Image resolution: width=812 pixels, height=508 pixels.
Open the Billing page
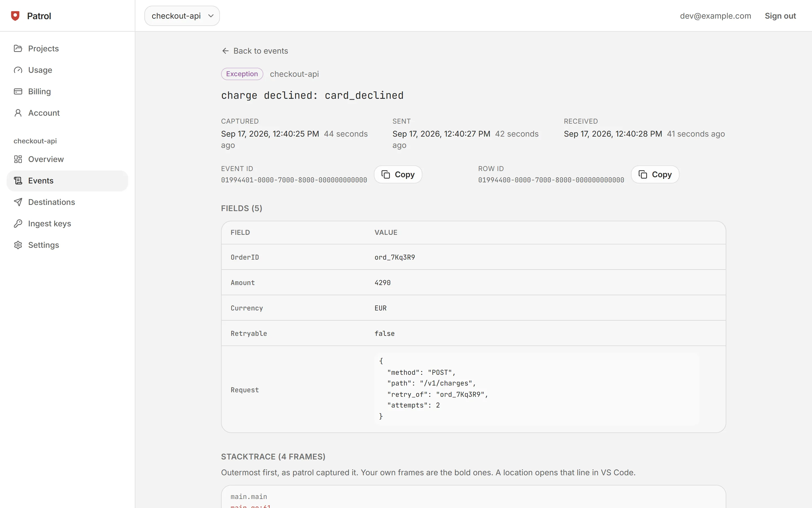pyautogui.click(x=67, y=91)
